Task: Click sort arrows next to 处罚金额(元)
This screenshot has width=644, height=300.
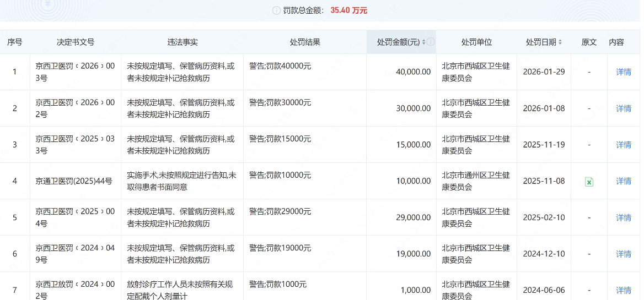Action: pos(423,42)
